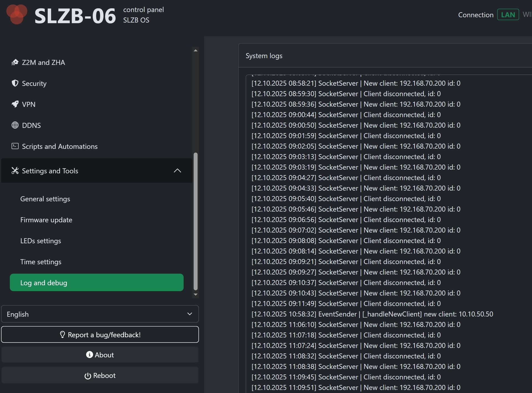Click the DDNS globe icon
The width and height of the screenshot is (532, 393).
pos(15,125)
